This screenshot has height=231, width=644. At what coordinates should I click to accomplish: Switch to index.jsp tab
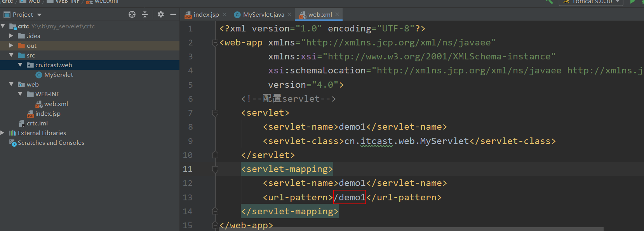coord(206,14)
